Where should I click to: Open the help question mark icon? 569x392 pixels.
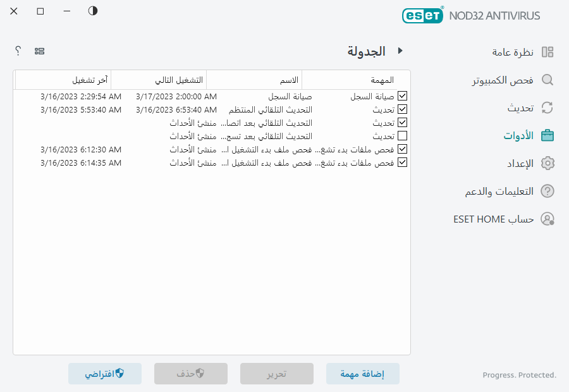(18, 51)
